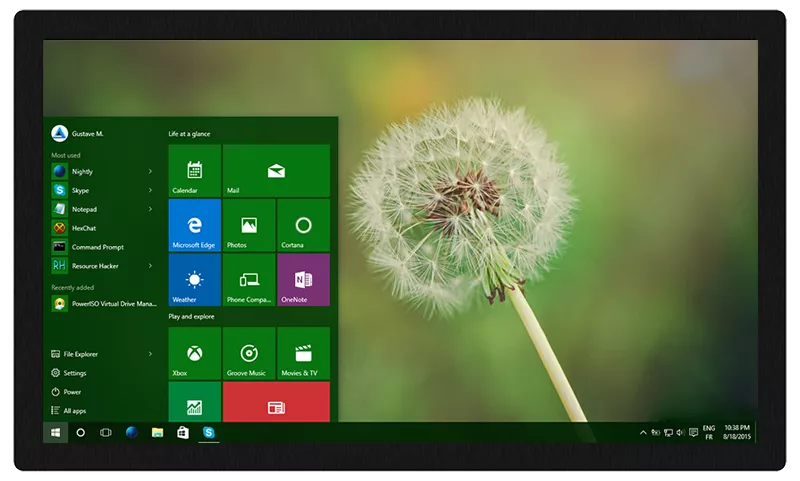Open the Cortana tile
The image size is (800, 481).
(x=303, y=225)
